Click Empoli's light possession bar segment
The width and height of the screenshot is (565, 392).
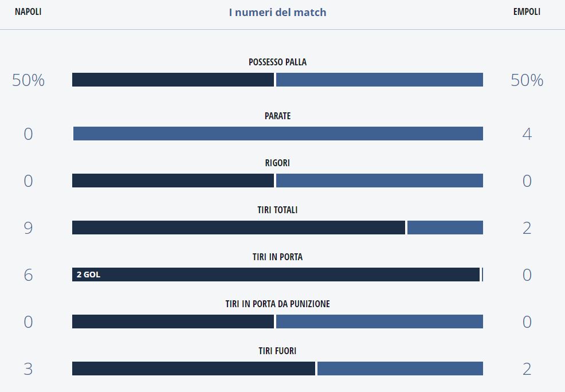[x=379, y=80]
